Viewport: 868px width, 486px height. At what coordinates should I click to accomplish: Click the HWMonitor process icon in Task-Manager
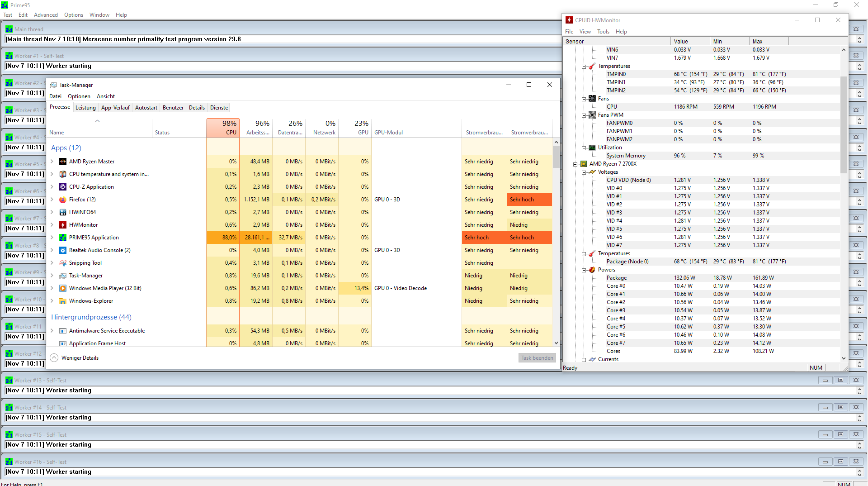coord(63,225)
